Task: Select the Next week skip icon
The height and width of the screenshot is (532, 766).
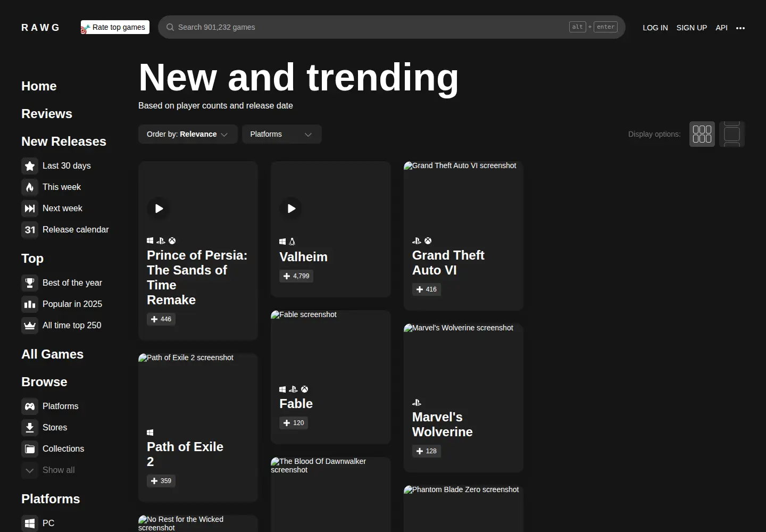Action: pos(30,209)
